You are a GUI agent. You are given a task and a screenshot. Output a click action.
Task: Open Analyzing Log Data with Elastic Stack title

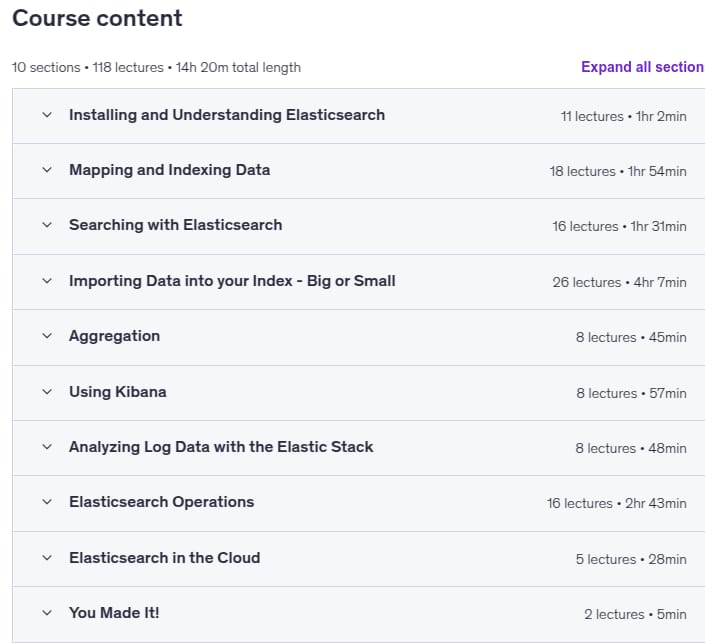coord(221,447)
